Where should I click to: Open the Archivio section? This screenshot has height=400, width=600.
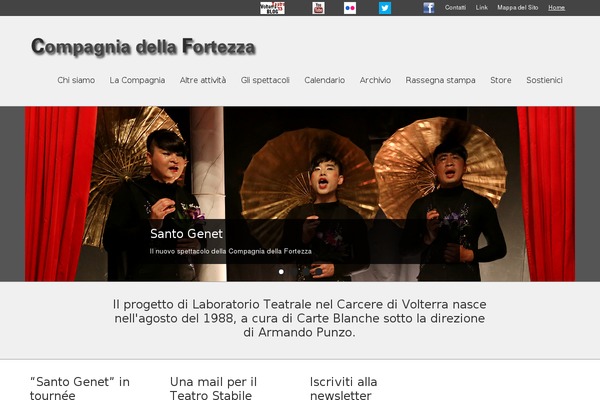(x=375, y=80)
